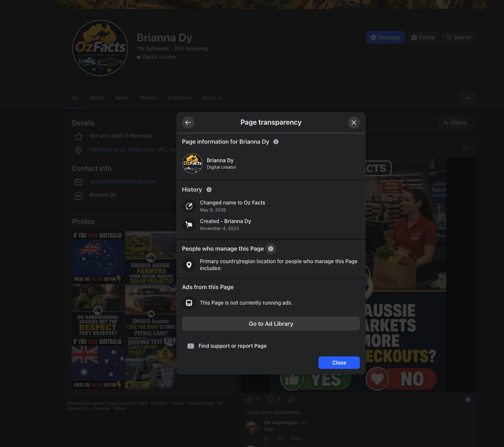Screen dimensions: 504x447
Task: Select the All tab
Action: click(x=75, y=98)
